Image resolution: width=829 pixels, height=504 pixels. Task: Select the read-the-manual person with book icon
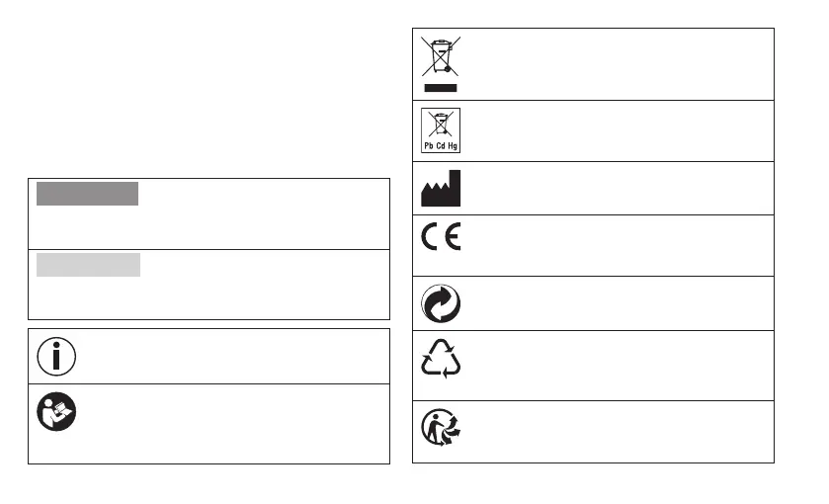tap(56, 411)
